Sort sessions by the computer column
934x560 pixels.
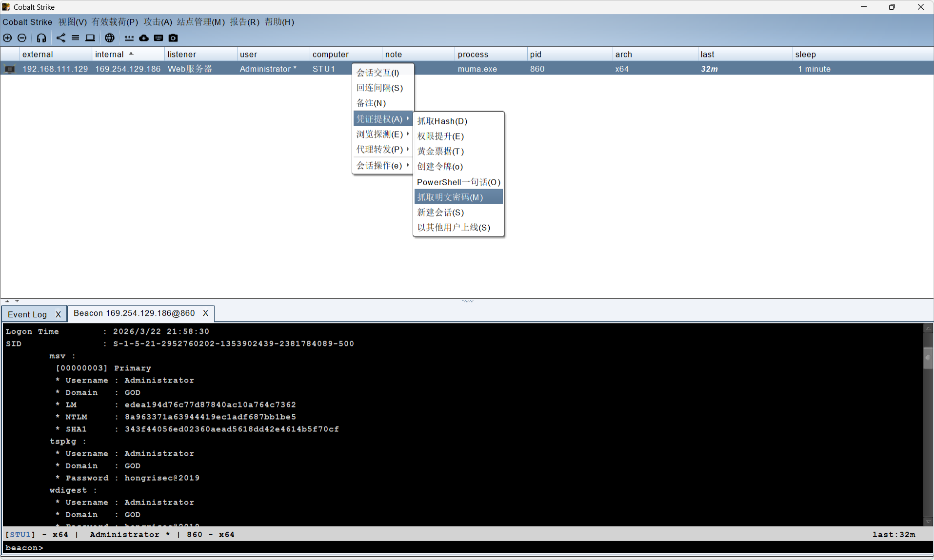pyautogui.click(x=346, y=54)
